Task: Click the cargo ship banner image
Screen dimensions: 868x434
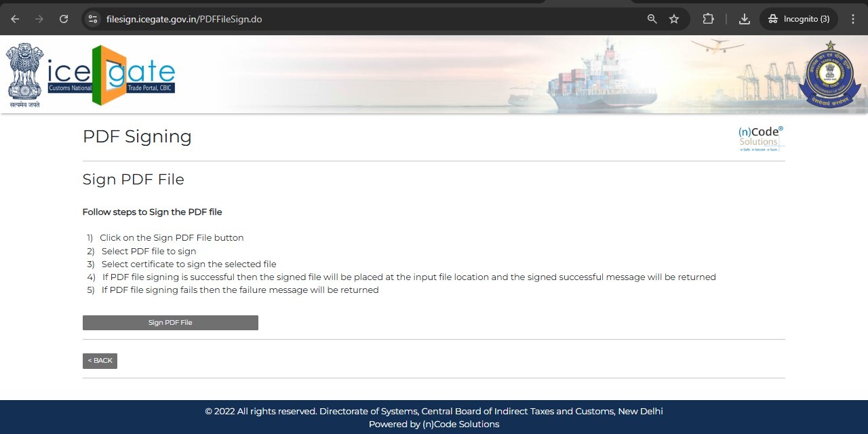Action: [597, 78]
